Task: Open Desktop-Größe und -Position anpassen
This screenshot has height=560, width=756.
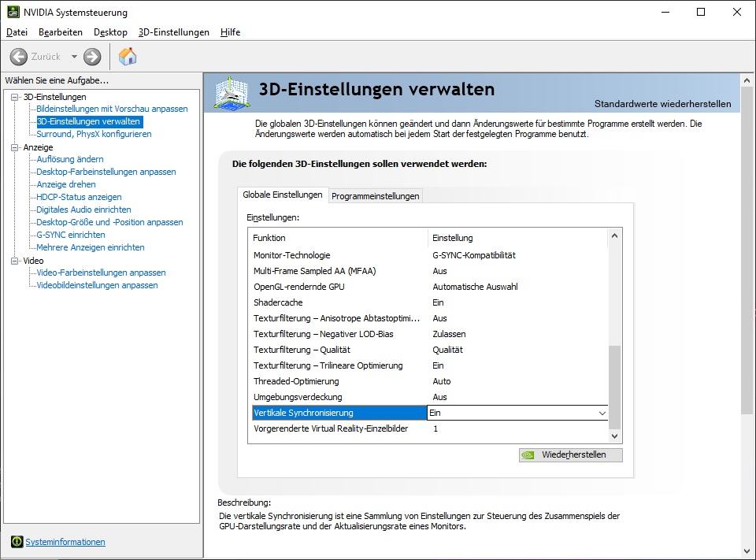Action: [x=110, y=222]
